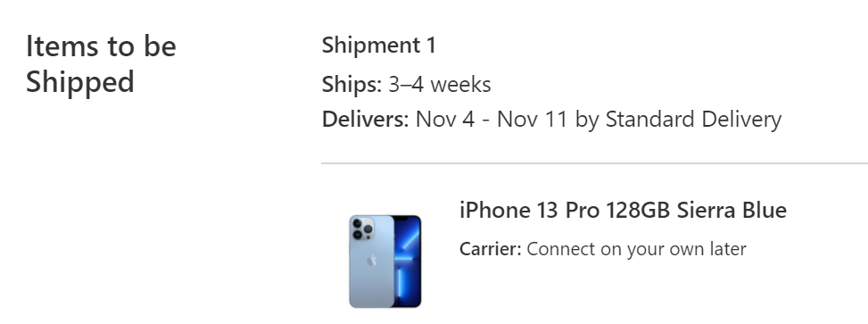
Task: Select Nov 4 - Nov 11 delivery dates
Action: pos(492,119)
